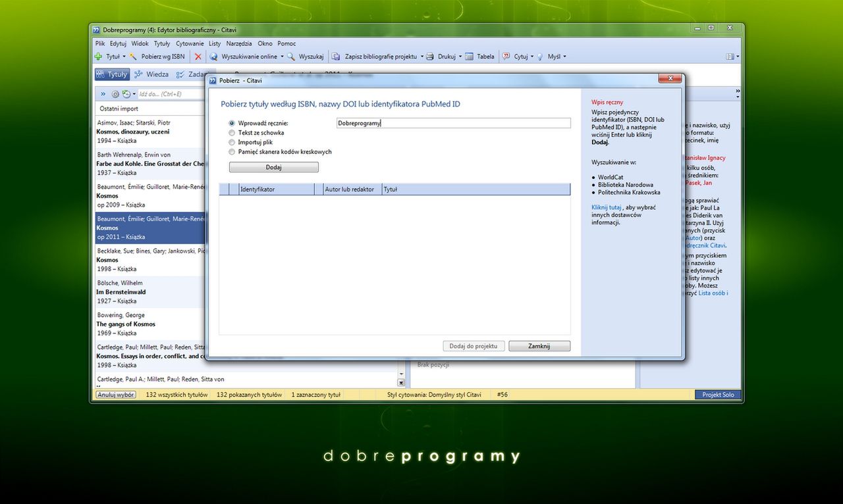Image resolution: width=843 pixels, height=504 pixels.
Task: Click Anuluj wybór in status bar
Action: (x=116, y=395)
